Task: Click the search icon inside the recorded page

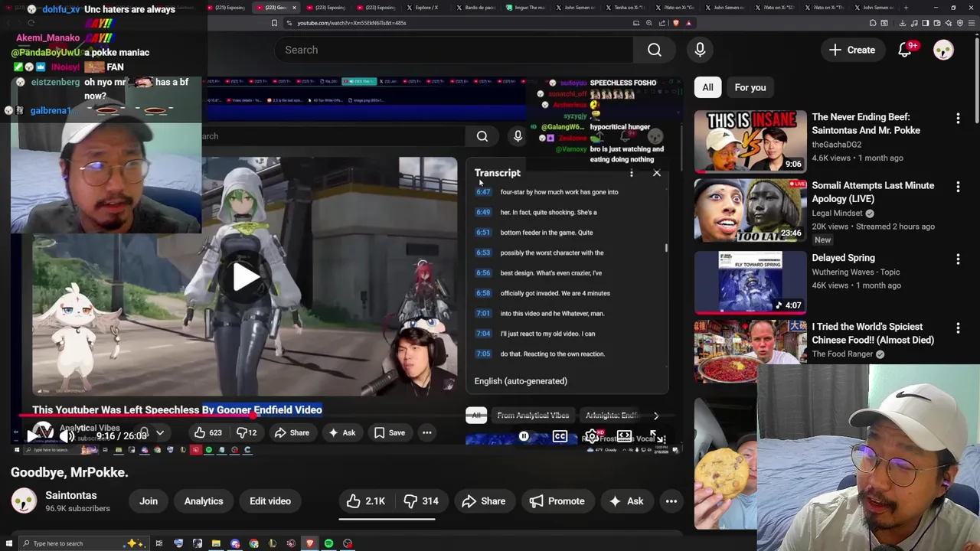Action: click(482, 136)
